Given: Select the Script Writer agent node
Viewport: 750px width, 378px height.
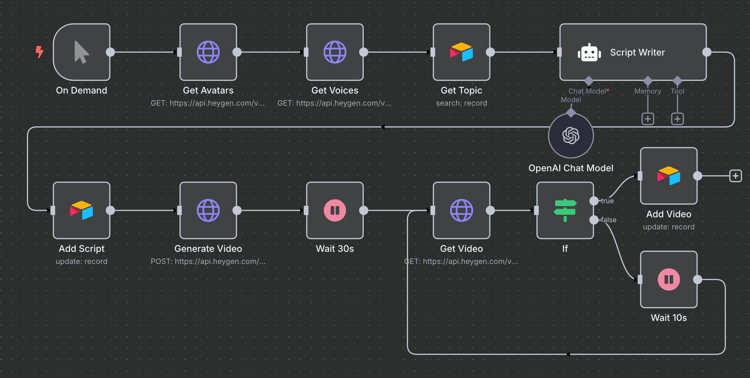Looking at the screenshot, I should (x=633, y=52).
